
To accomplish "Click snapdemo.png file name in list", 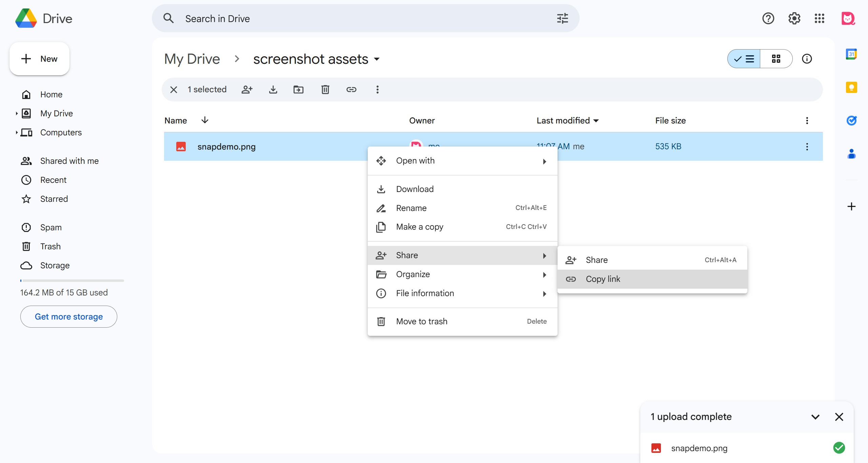I will [x=226, y=147].
